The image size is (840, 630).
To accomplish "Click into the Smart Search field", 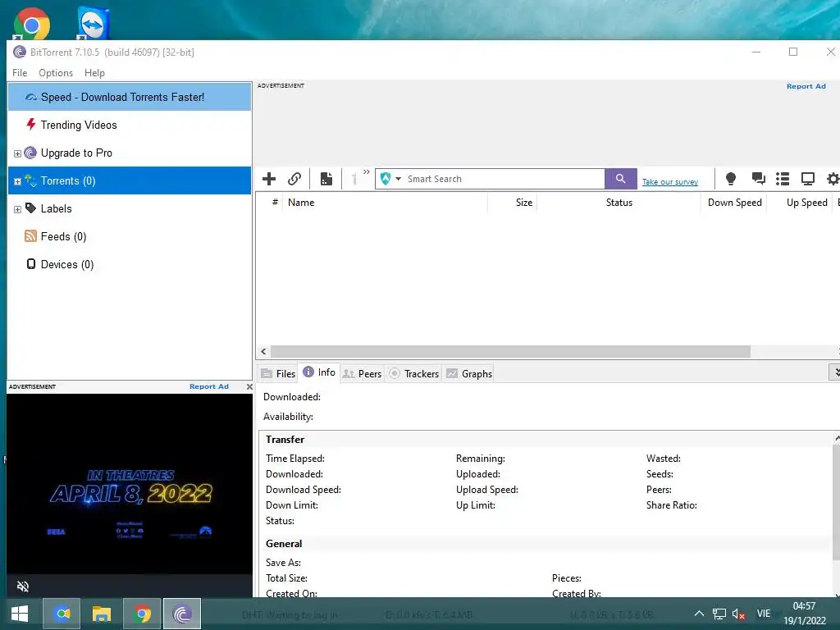I will pos(504,179).
